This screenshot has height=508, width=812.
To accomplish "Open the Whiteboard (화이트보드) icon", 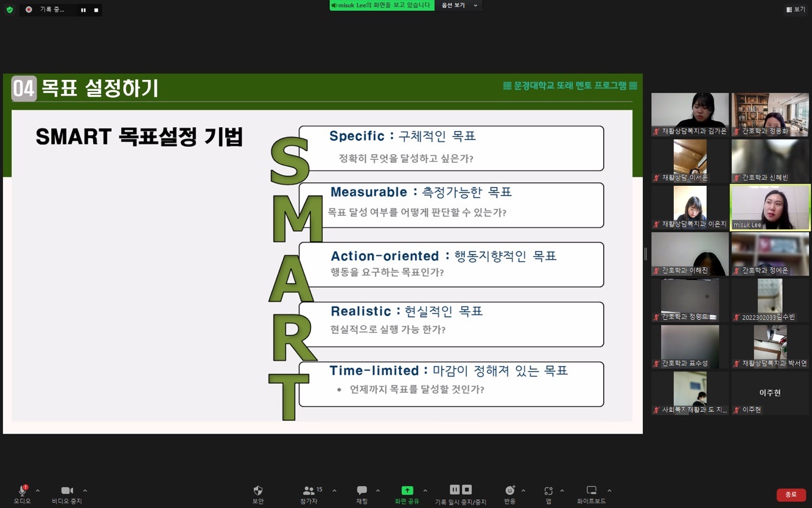I will coord(591,491).
